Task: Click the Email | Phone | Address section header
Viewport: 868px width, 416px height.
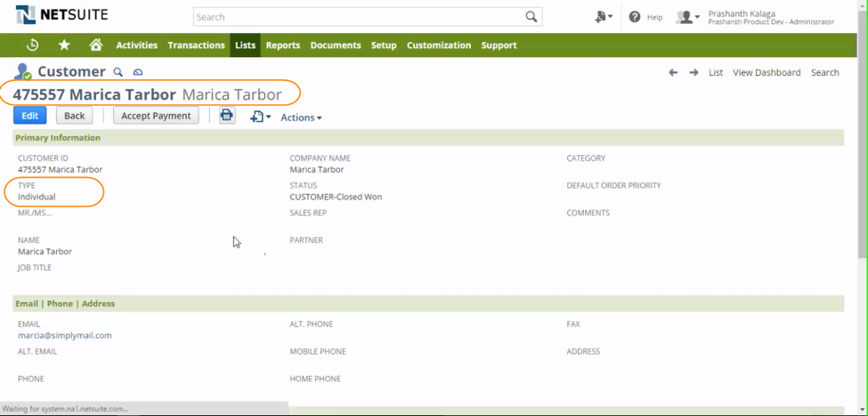Action: point(428,304)
